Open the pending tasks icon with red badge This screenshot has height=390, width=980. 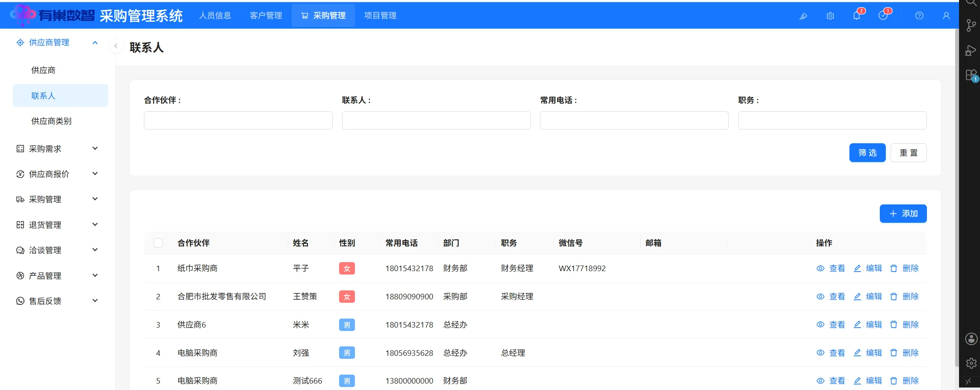[x=883, y=16]
